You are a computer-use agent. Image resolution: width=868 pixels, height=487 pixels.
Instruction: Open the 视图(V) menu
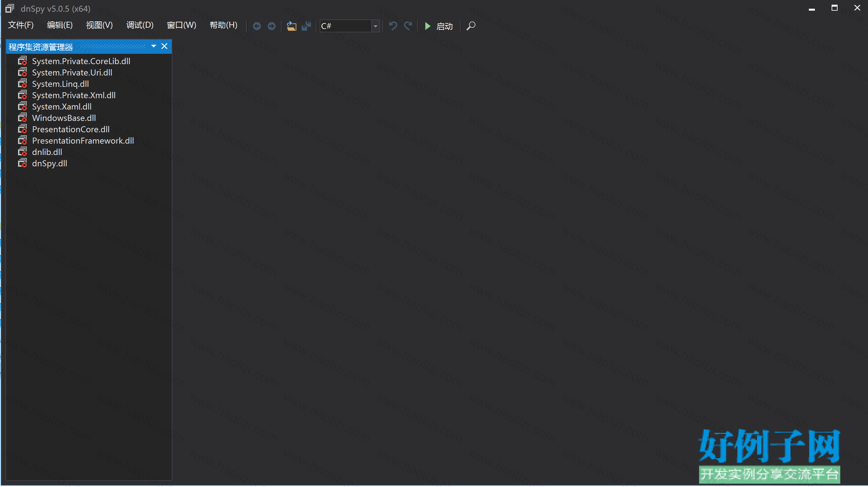[100, 25]
